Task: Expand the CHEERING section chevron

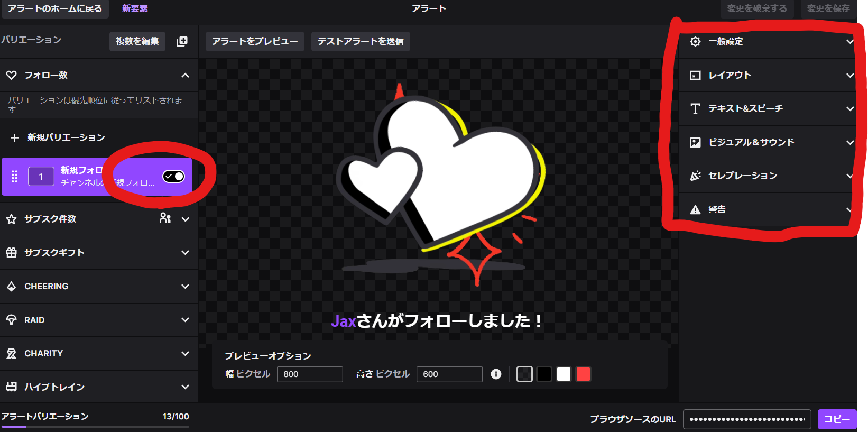Action: coord(185,286)
